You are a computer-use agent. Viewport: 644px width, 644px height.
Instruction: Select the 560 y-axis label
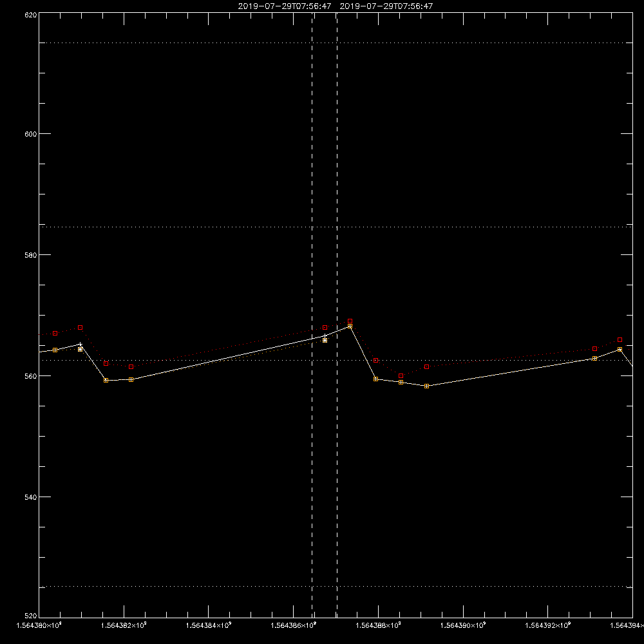click(31, 376)
